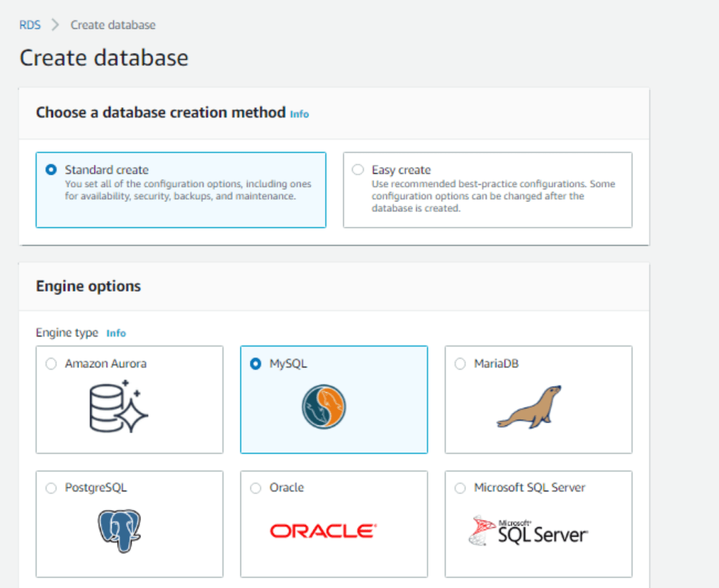Pick the PostgreSQL radio button
The height and width of the screenshot is (588, 719).
coord(51,488)
